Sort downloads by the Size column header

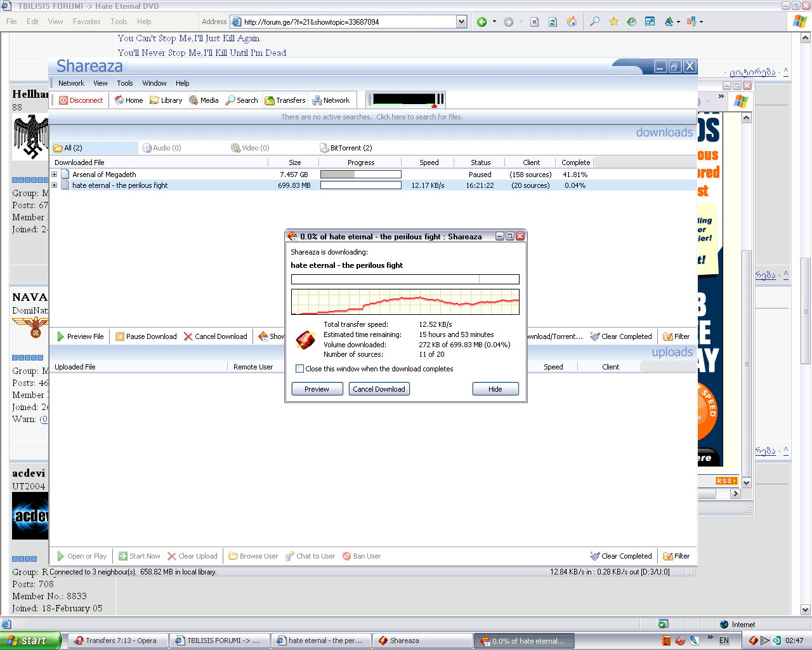tap(295, 162)
